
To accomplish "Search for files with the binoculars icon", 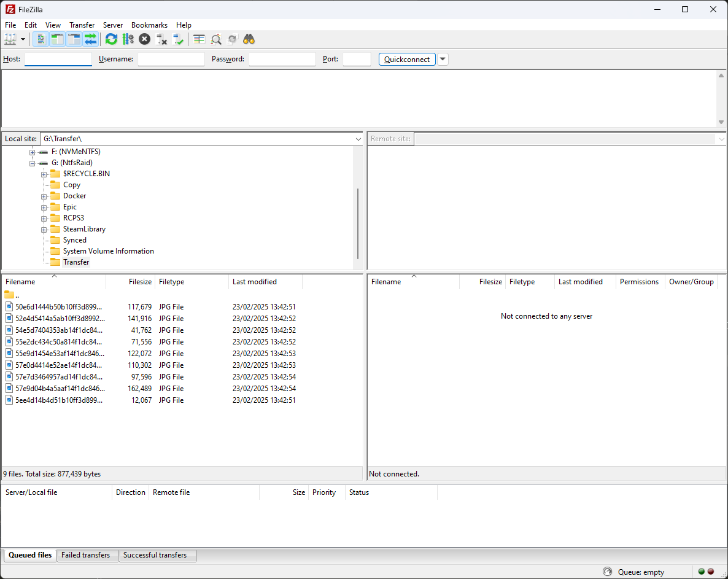I will tap(249, 39).
